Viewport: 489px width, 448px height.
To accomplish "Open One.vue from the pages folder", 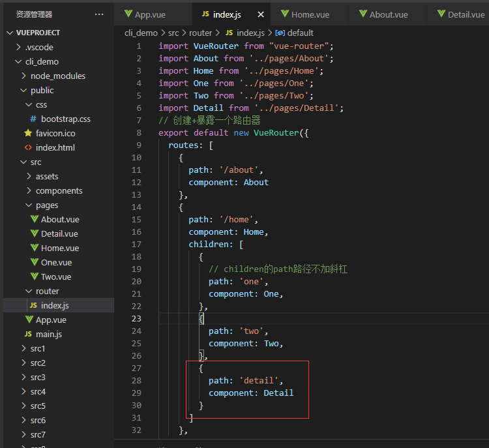I will 56,262.
